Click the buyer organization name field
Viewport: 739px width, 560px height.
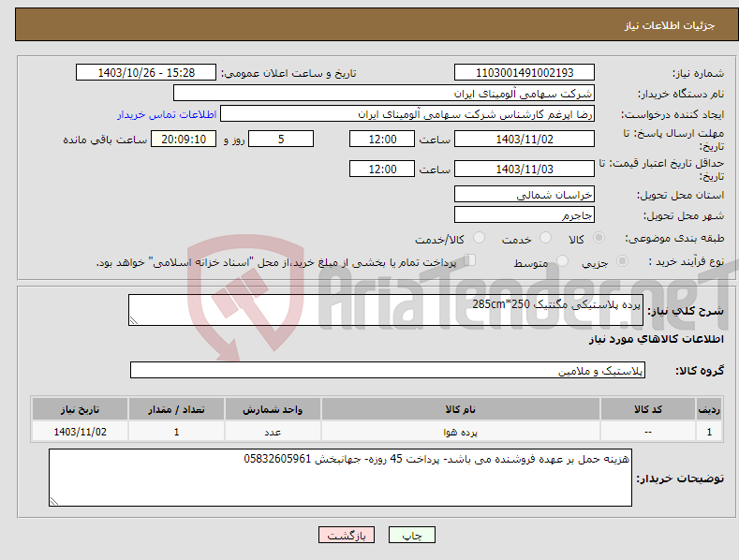coord(384,94)
